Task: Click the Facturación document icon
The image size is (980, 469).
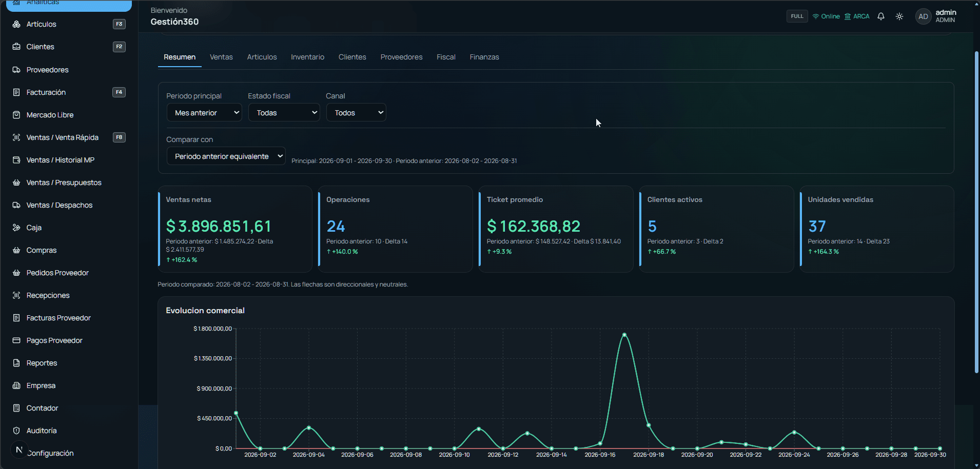Action: coord(16,92)
